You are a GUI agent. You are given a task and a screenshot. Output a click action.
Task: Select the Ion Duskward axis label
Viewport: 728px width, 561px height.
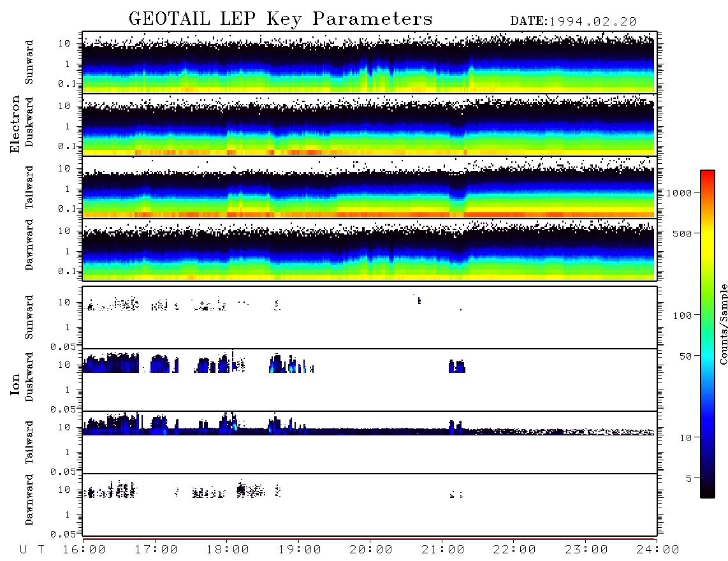coord(29,377)
